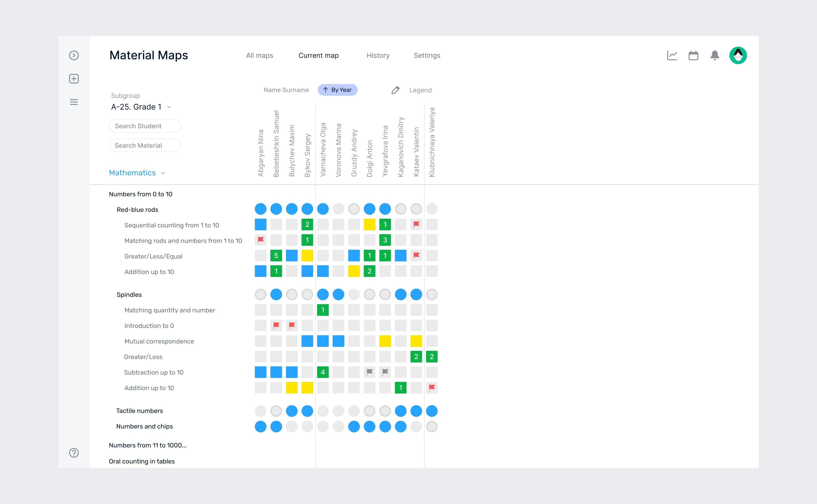This screenshot has width=817, height=504.
Task: Toggle Kataev Valentin's Spindles progress circle
Action: pyautogui.click(x=416, y=294)
